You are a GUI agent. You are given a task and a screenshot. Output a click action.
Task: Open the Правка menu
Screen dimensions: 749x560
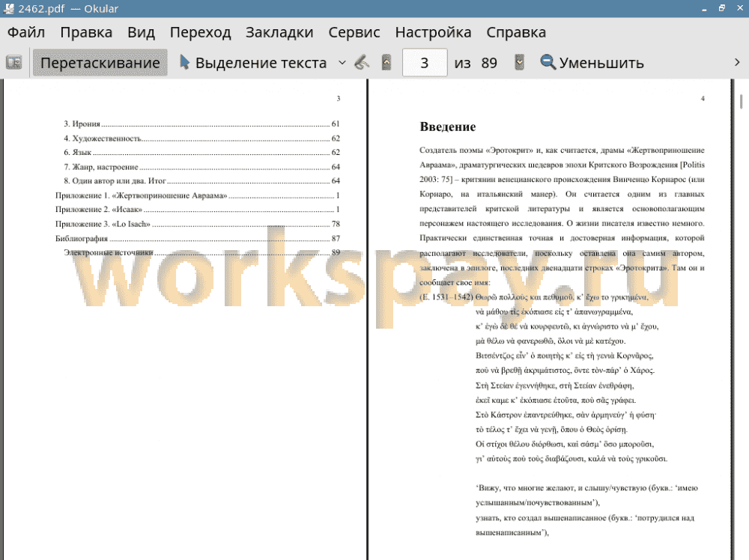[x=86, y=32]
